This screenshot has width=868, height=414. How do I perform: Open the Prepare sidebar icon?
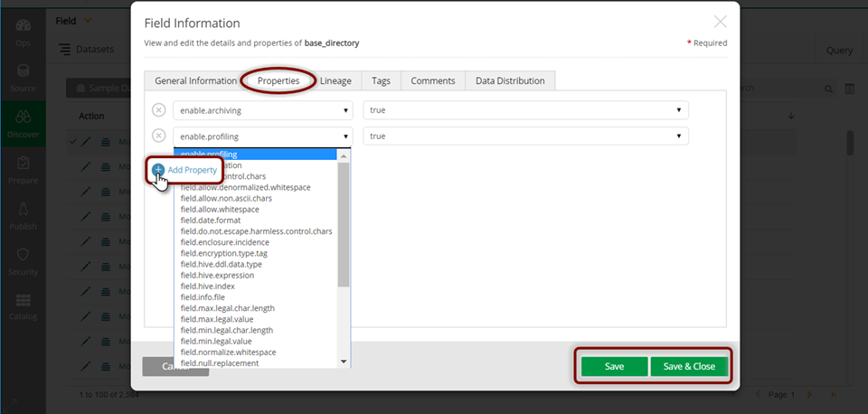[23, 170]
